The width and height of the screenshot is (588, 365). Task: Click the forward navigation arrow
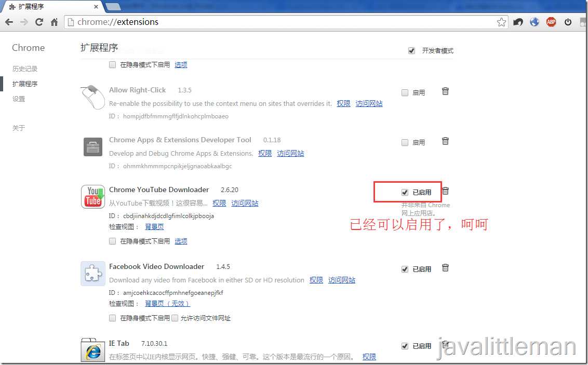coord(24,22)
